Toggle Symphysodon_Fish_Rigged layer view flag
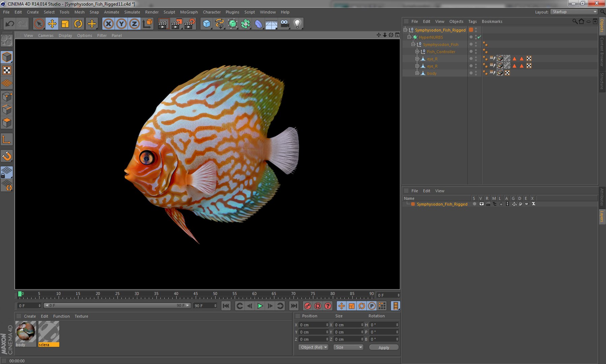Viewport: 606px width, 364px height. pyautogui.click(x=481, y=204)
